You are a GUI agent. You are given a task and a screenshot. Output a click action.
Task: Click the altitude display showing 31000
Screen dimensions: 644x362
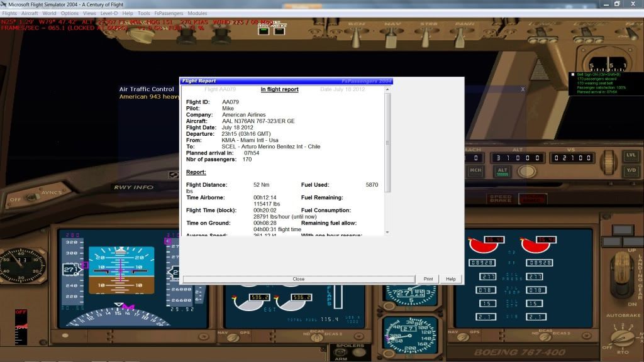pyautogui.click(x=518, y=158)
